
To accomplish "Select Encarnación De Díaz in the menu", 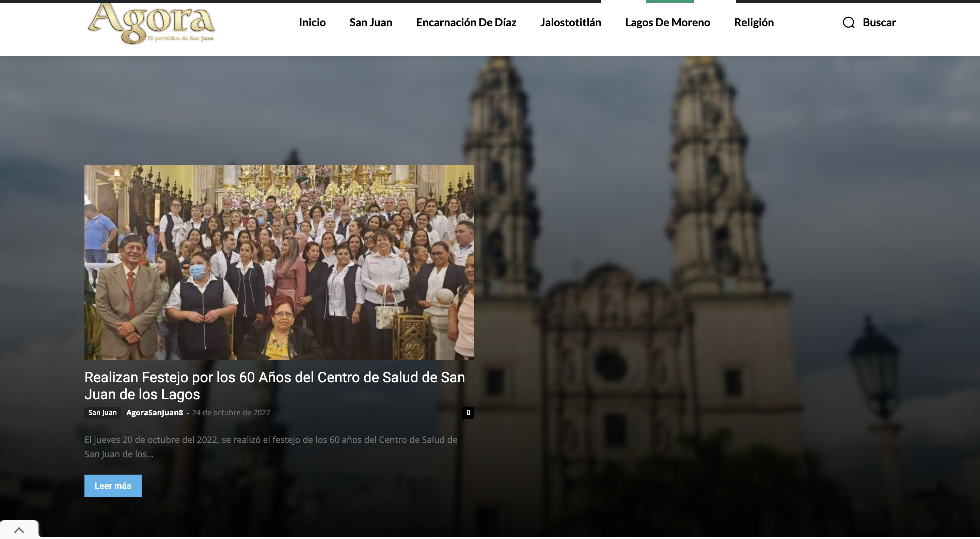I will coord(466,22).
